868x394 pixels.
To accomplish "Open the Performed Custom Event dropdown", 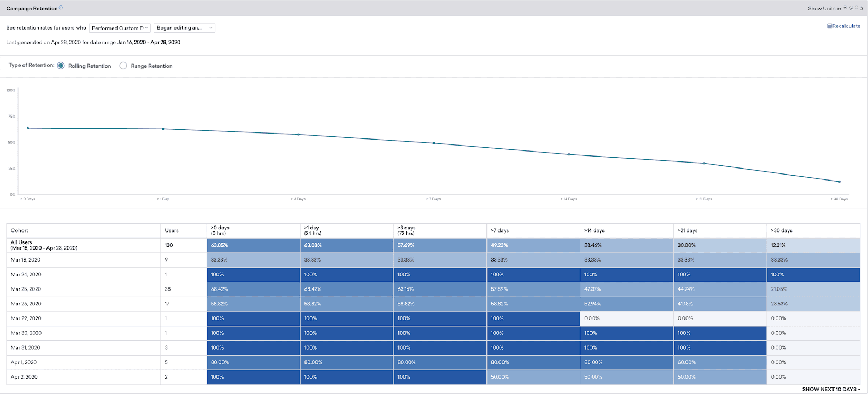I will point(120,28).
